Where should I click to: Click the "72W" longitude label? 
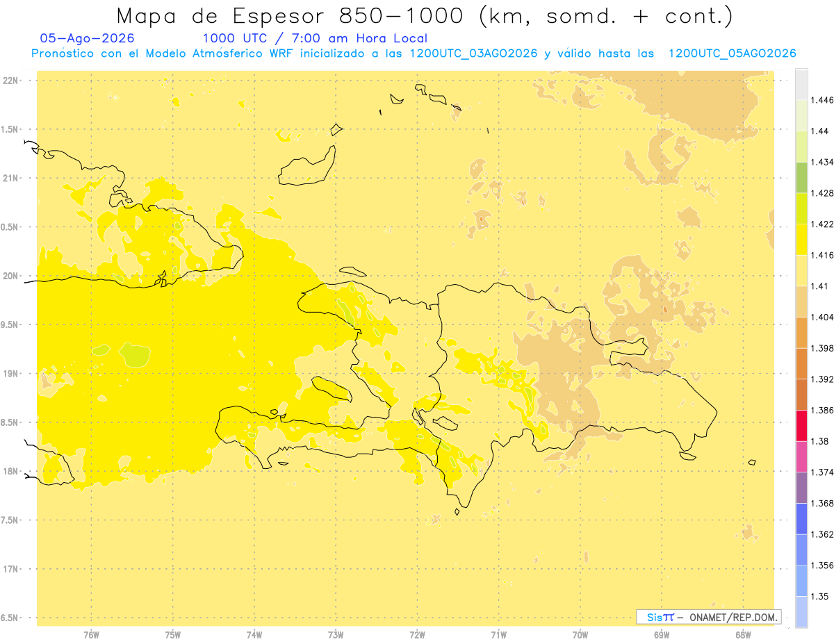click(x=417, y=634)
